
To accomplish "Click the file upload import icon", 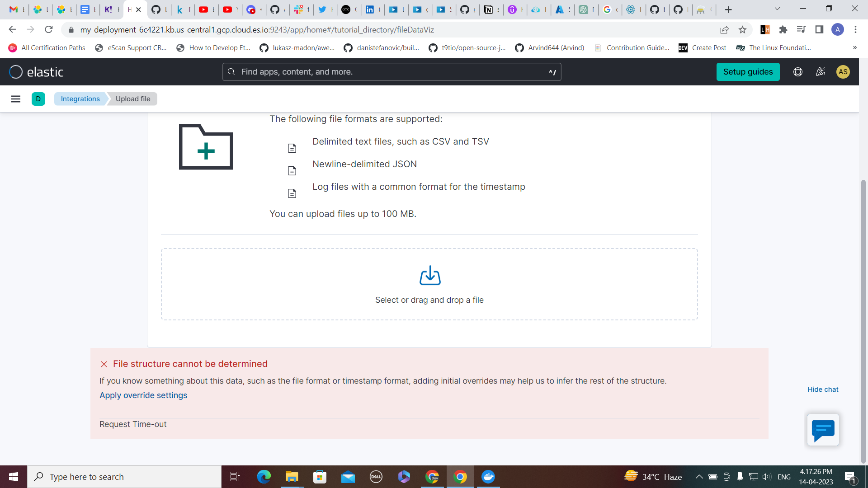I will click(430, 276).
